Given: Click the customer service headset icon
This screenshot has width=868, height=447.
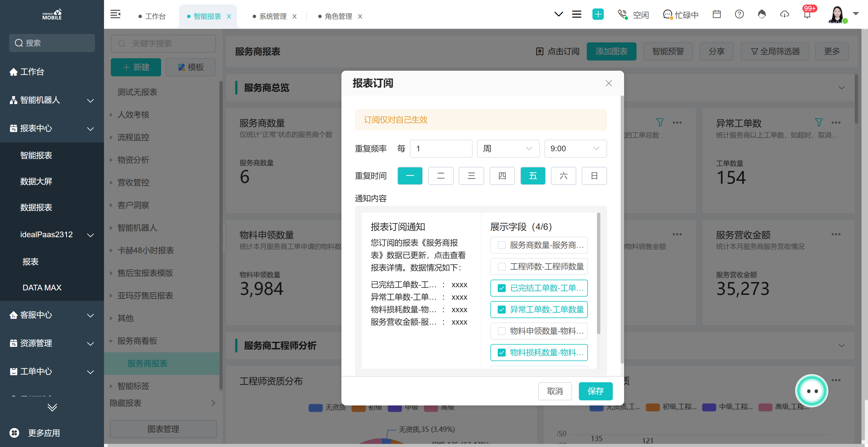Looking at the screenshot, I should [762, 14].
